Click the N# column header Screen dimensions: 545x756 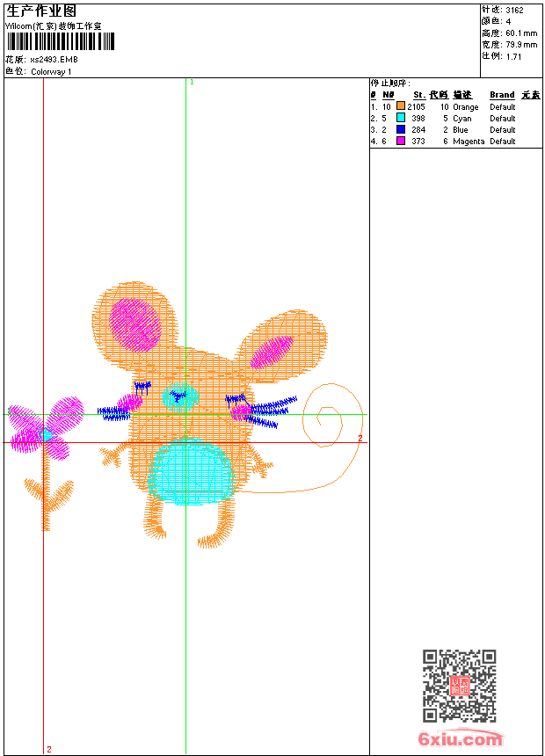(x=389, y=95)
